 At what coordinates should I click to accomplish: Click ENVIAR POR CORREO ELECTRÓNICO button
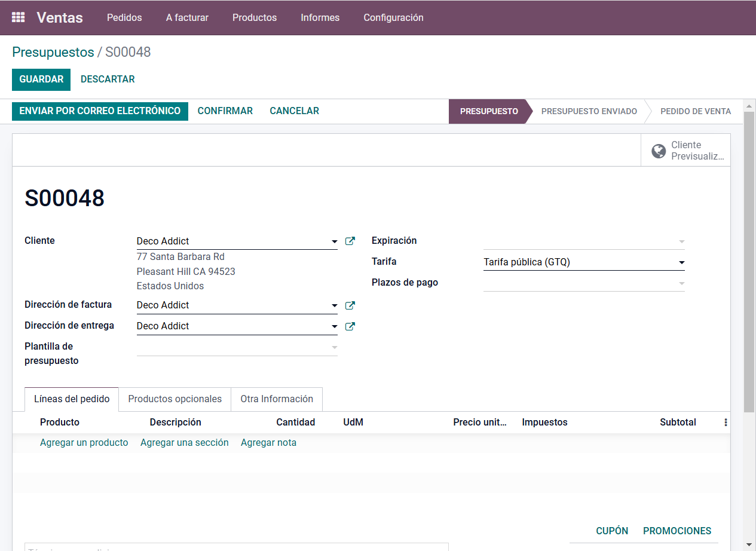point(100,111)
